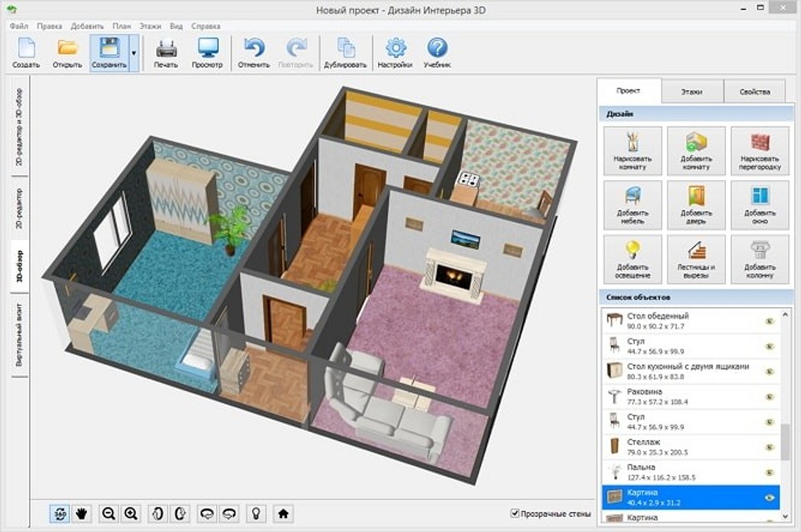Toggle visibility of Раковина object

769,395
